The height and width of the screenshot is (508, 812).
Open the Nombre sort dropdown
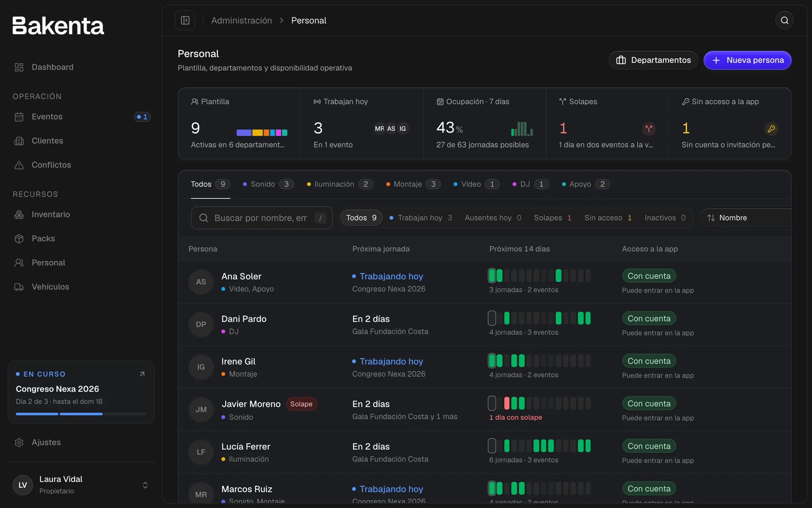pos(746,218)
